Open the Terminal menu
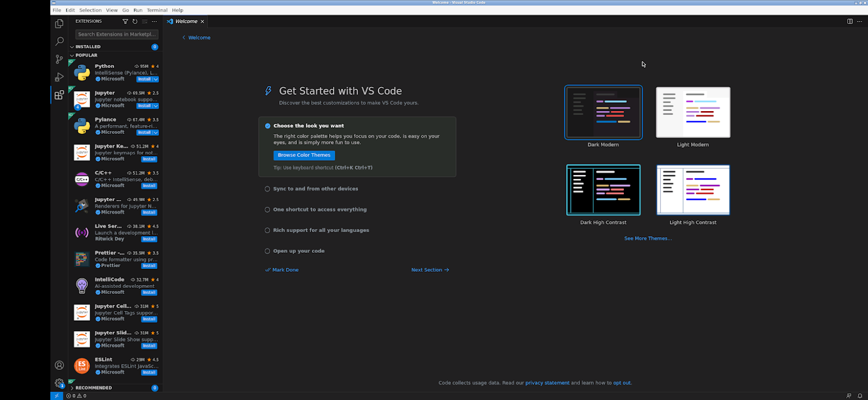This screenshot has height=400, width=868. [x=157, y=10]
